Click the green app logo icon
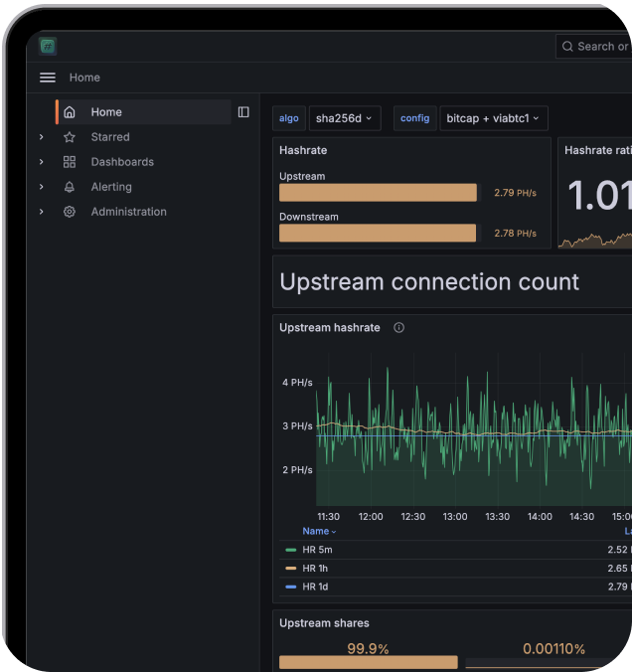This screenshot has width=632, height=672. click(x=48, y=46)
